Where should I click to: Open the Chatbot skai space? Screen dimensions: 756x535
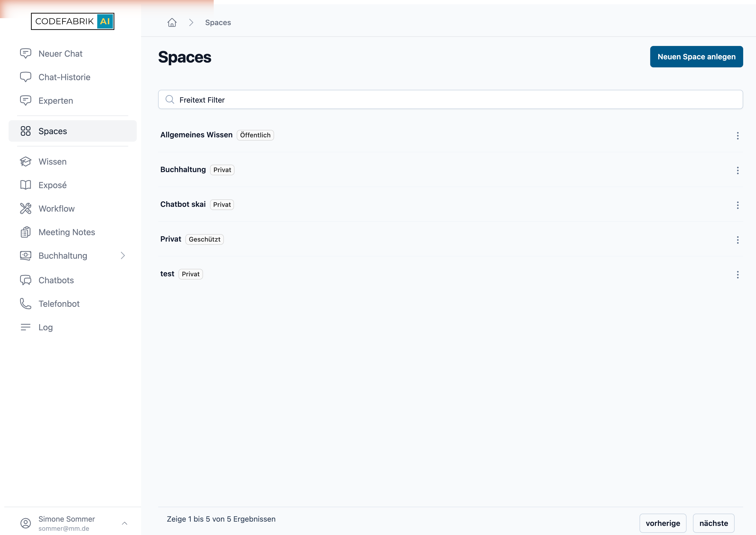pyautogui.click(x=183, y=204)
